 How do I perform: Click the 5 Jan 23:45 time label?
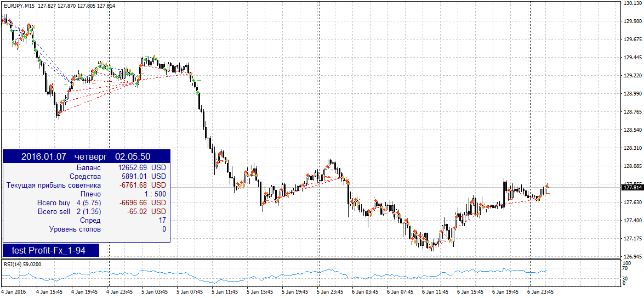point(329,292)
